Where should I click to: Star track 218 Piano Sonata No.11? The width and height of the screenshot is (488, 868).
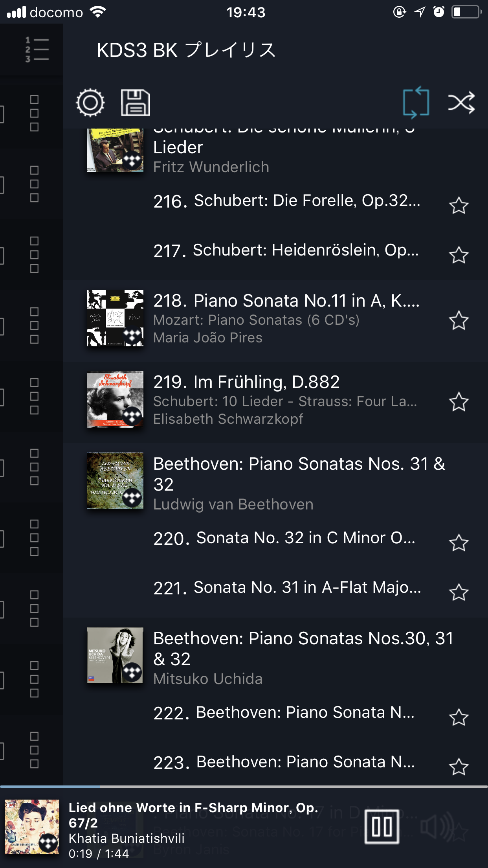tap(459, 320)
